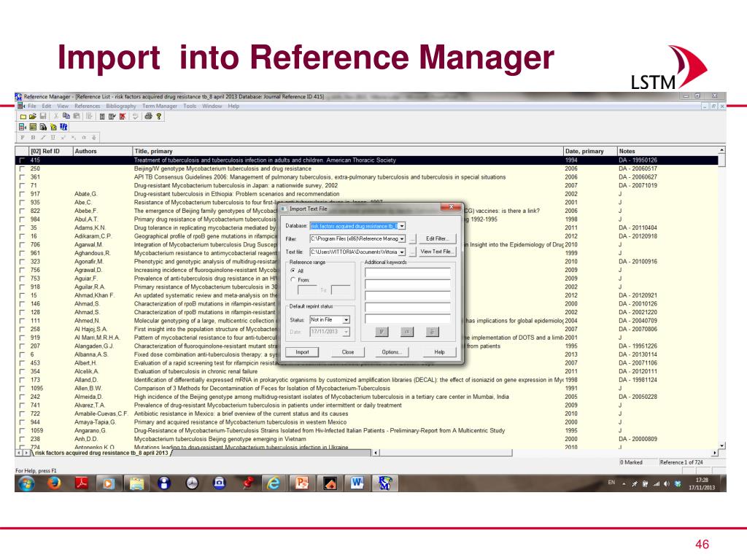
Task: Click the yellow folder icon in second toolbar
Action: tap(53, 127)
